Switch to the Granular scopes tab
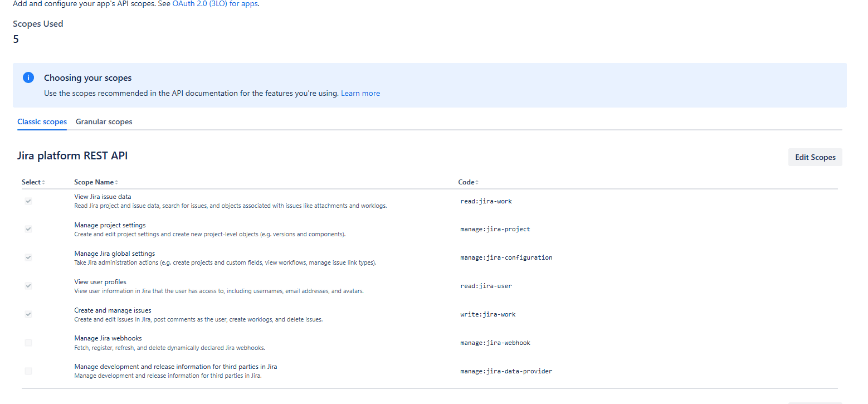This screenshot has width=868, height=404. coord(104,121)
